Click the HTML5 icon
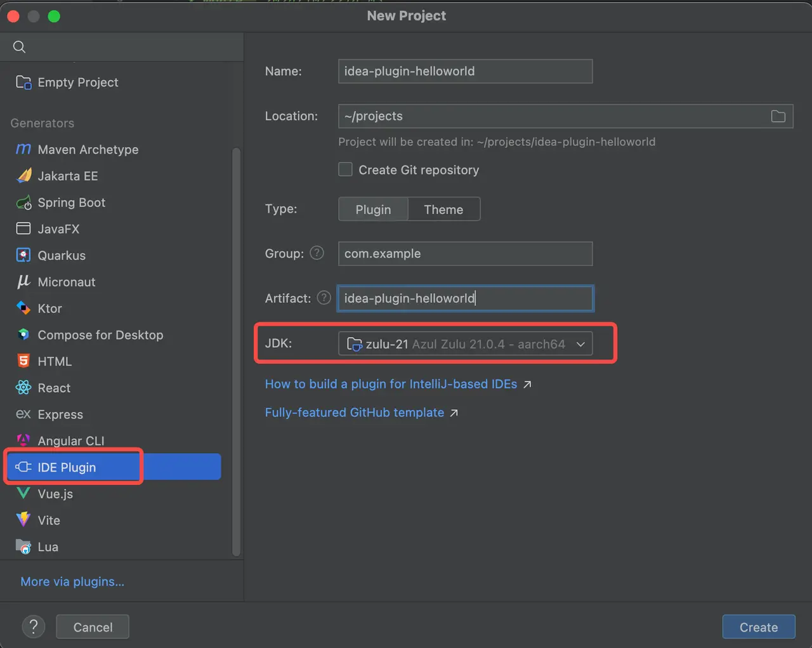Screen dimensions: 812x648 23,361
